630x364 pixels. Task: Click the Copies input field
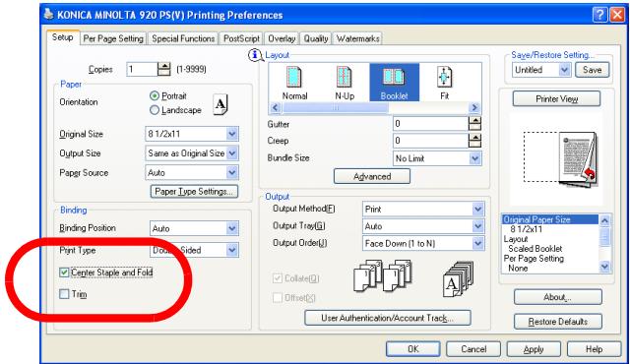click(x=142, y=69)
